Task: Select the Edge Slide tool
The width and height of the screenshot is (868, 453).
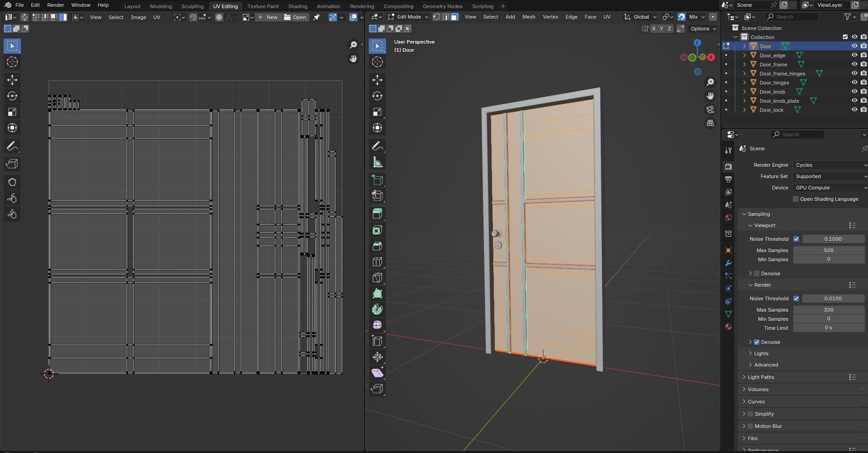Action: pos(377,341)
